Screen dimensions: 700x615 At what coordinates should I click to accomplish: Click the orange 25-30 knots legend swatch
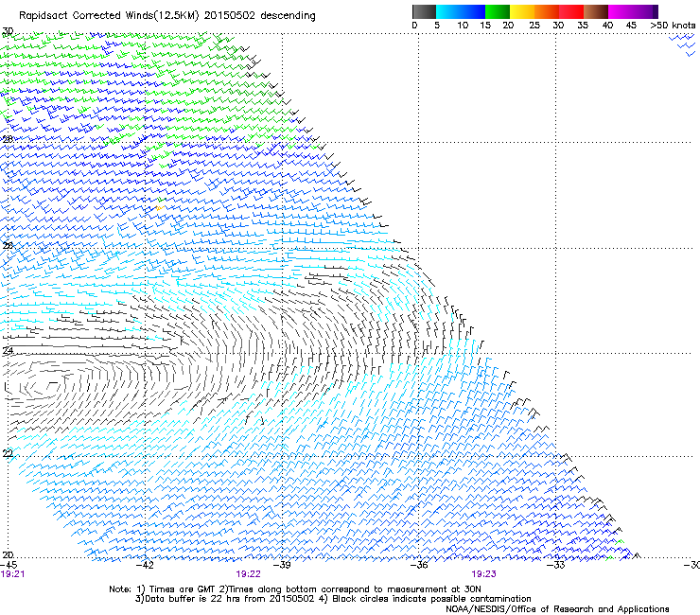pos(547,11)
